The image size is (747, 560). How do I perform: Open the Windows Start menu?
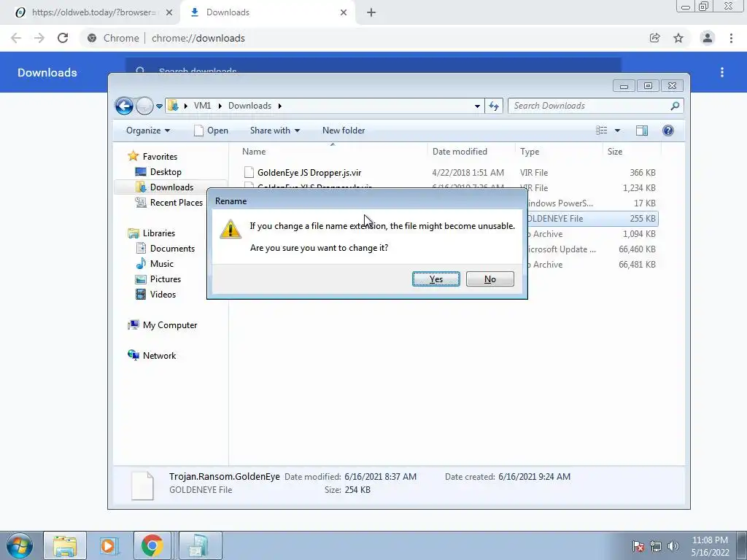pyautogui.click(x=20, y=545)
